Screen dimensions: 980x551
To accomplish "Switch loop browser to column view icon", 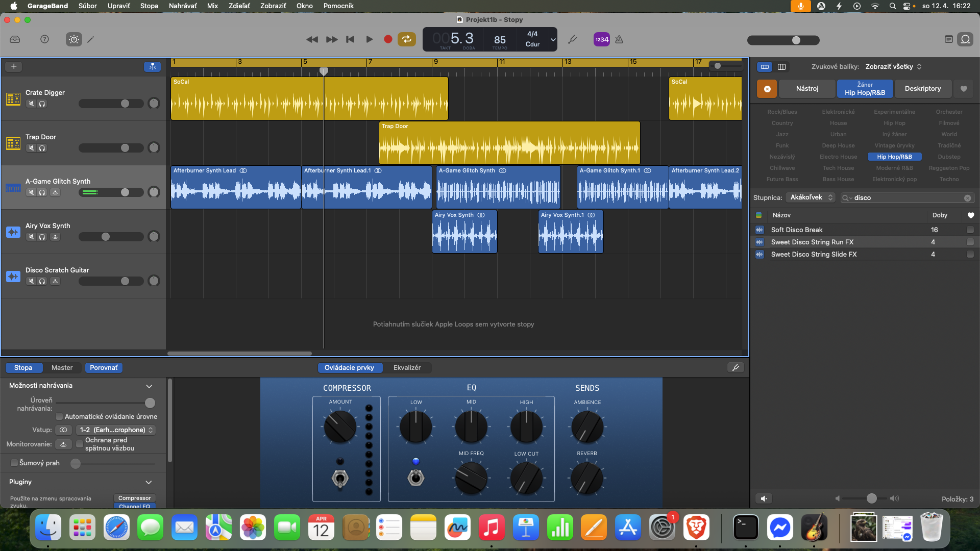I will pyautogui.click(x=782, y=66).
